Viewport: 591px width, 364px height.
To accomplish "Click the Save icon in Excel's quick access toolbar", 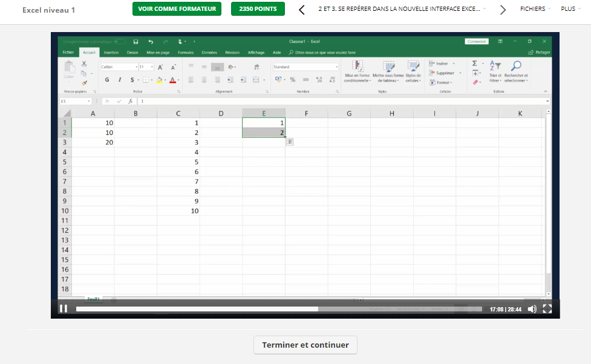I will [136, 42].
